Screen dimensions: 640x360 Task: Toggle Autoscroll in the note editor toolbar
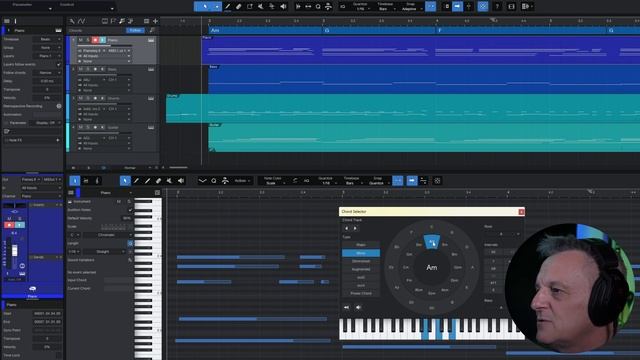pos(412,181)
